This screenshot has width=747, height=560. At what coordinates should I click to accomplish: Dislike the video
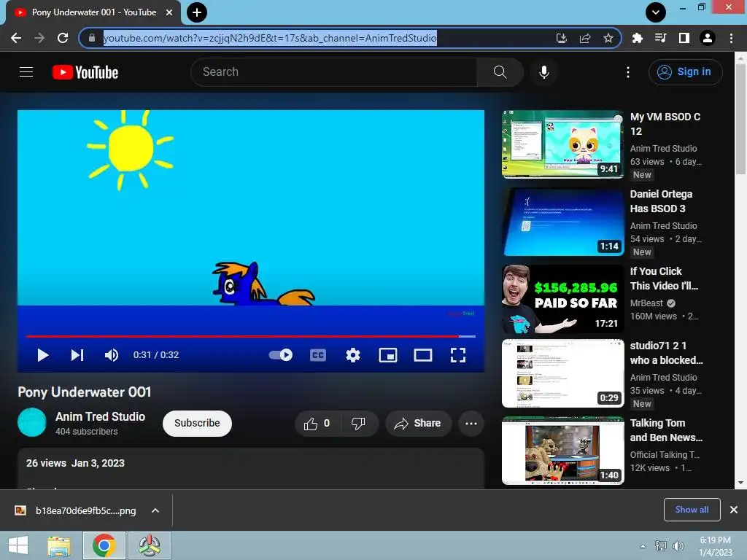pos(359,424)
